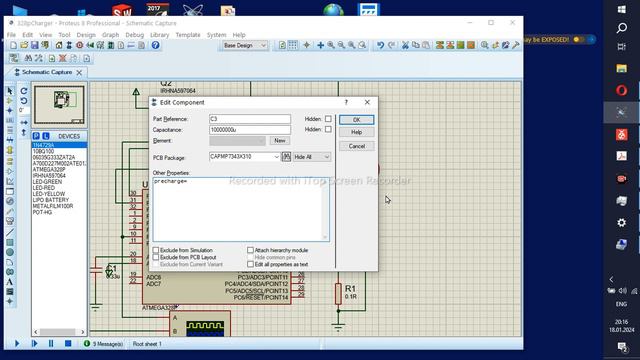Click the red X delete-sheet icon
The height and width of the screenshot is (360, 640).
[62, 58]
